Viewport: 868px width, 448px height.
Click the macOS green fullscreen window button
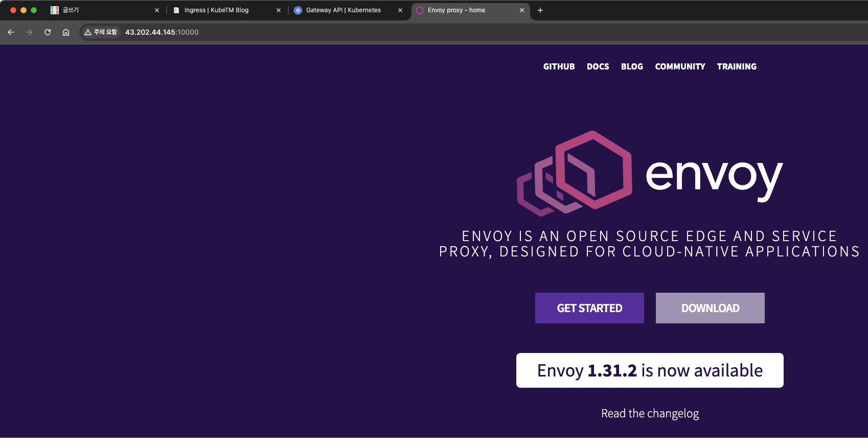[34, 10]
